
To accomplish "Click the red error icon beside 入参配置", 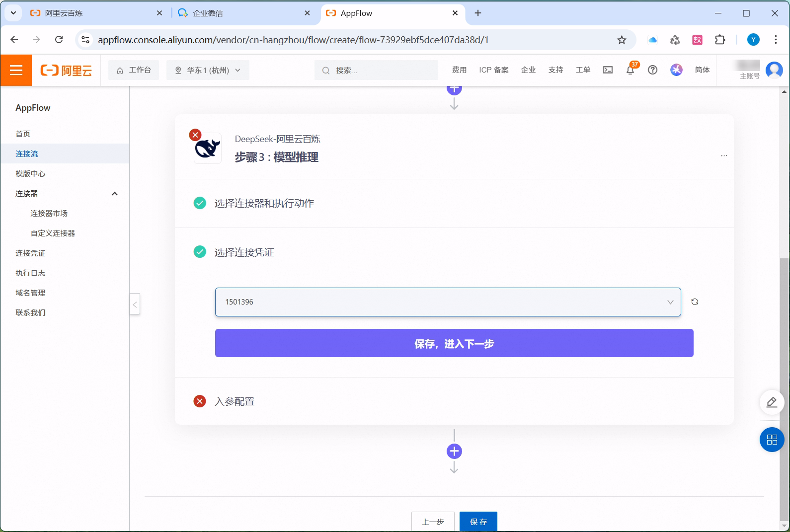I will 200,401.
